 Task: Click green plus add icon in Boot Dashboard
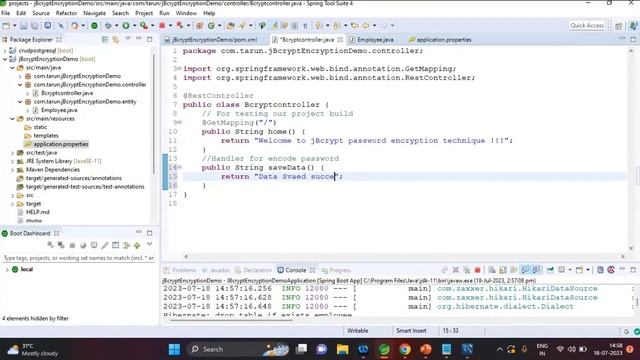137,245
